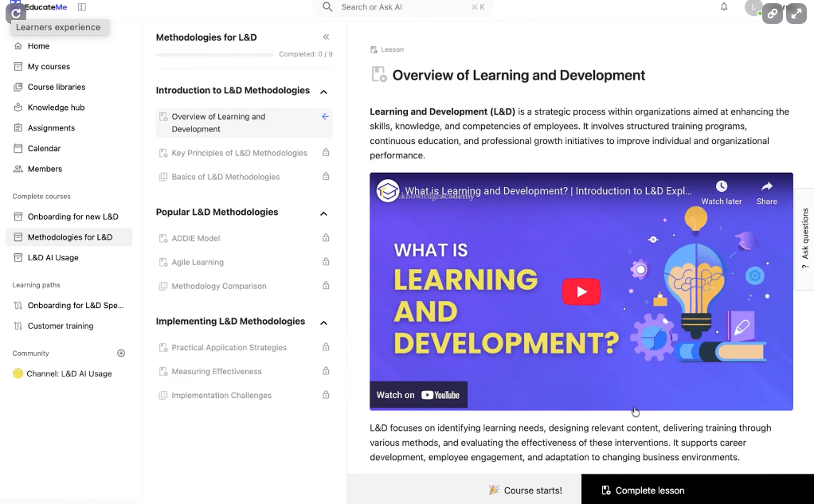Collapse Popular L&D Methodologies section

pyautogui.click(x=323, y=213)
